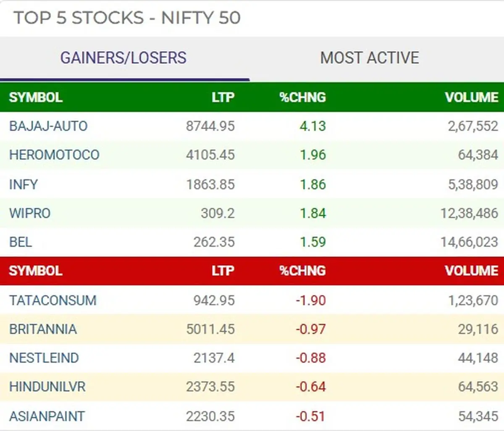Viewport: 504px width, 431px height.
Task: Click the LTP header in the gainers table
Action: pyautogui.click(x=223, y=97)
